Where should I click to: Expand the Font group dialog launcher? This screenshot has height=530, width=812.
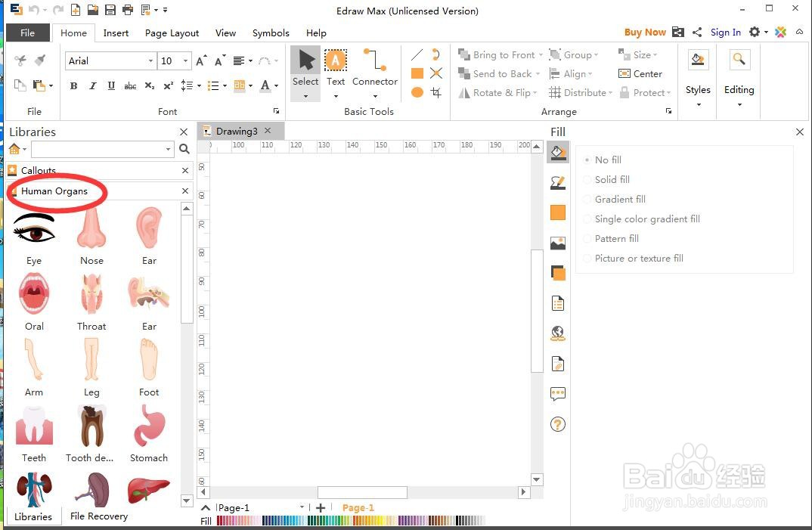tap(277, 111)
